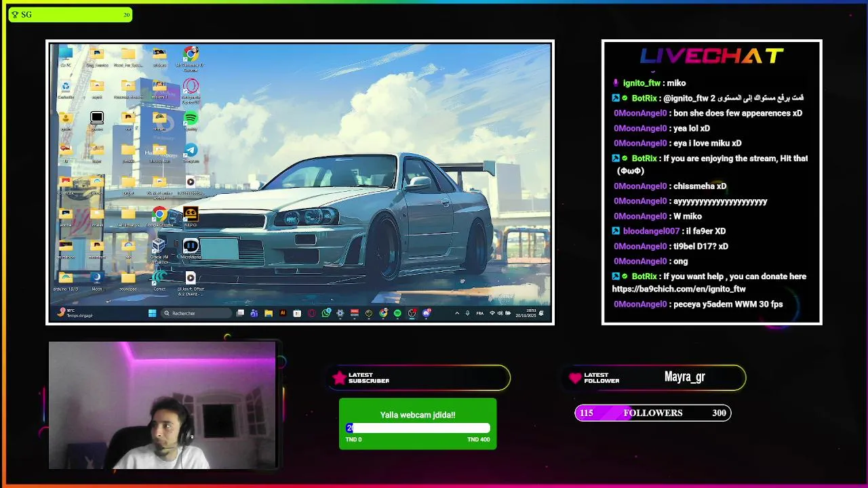Image resolution: width=868 pixels, height=488 pixels.
Task: Open WhatsApp from the taskbar
Action: [326, 313]
